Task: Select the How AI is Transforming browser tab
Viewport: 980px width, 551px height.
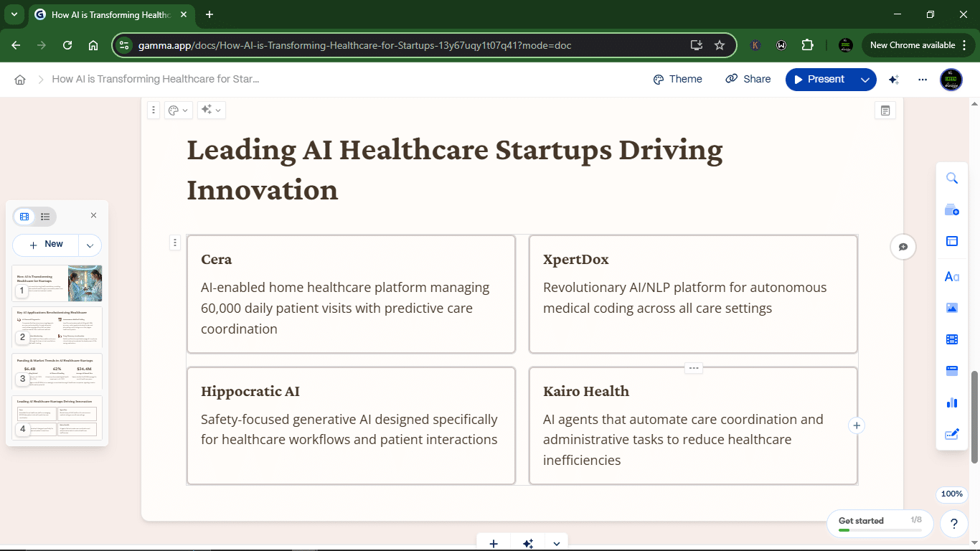Action: click(111, 14)
